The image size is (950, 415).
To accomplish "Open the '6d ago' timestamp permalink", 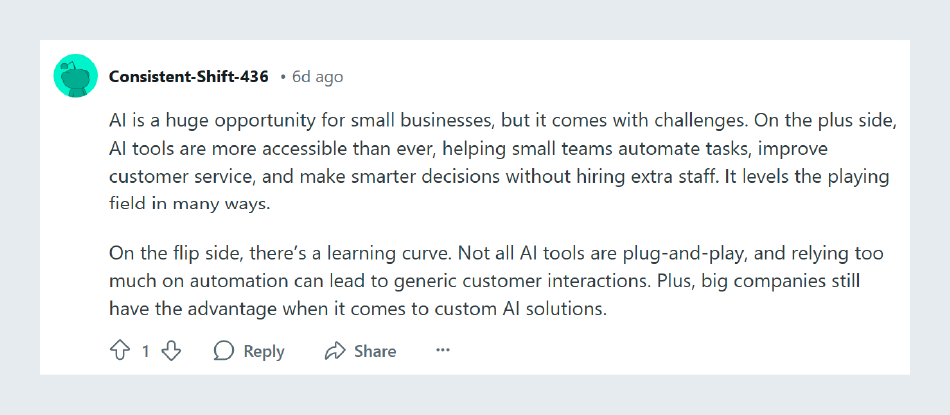I will [x=317, y=77].
